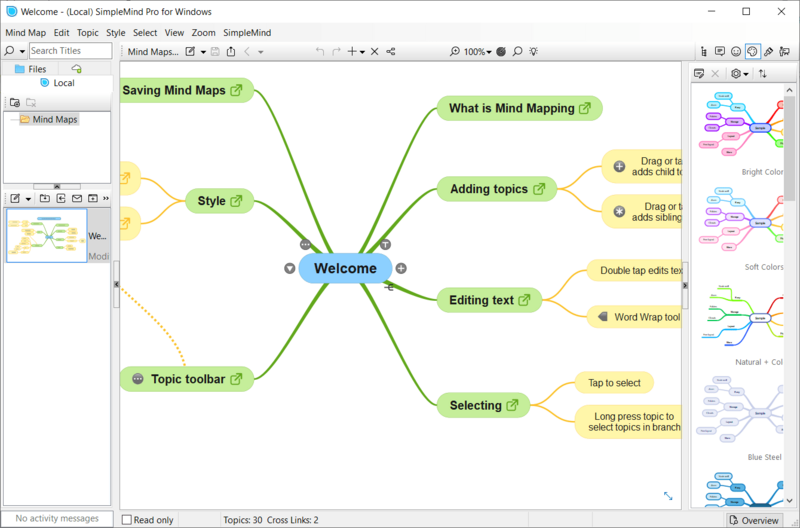Image resolution: width=800 pixels, height=528 pixels.
Task: Click the add topic plus icon in the main toolbar
Action: (352, 52)
